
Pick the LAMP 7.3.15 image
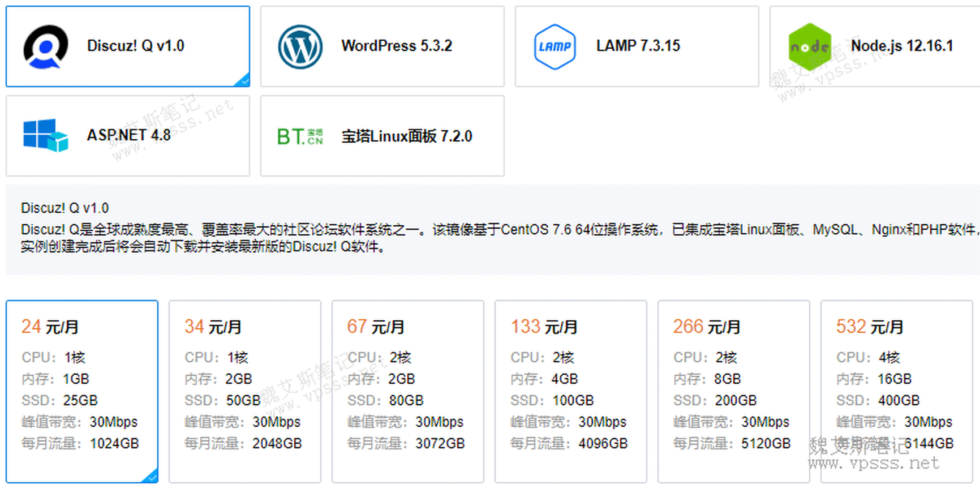click(637, 46)
